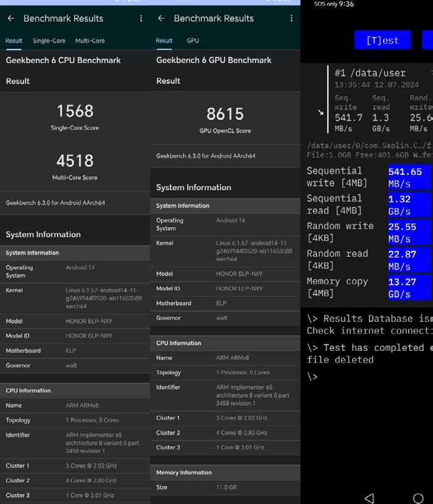Tap Sequential write 541.65 MB/s value
The height and width of the screenshot is (504, 433).
tap(409, 177)
